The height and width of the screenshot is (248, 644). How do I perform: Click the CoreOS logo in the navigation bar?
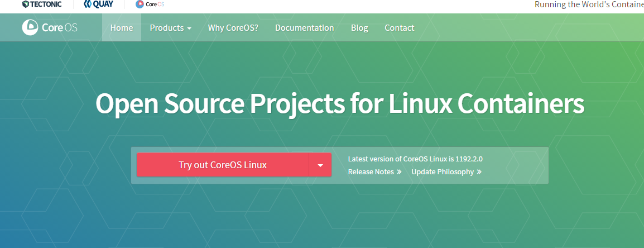50,27
